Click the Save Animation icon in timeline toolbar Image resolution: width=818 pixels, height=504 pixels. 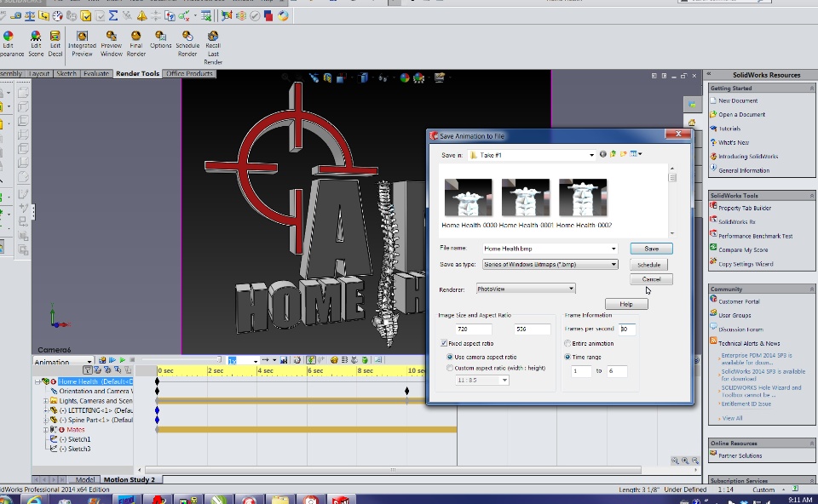coord(284,359)
